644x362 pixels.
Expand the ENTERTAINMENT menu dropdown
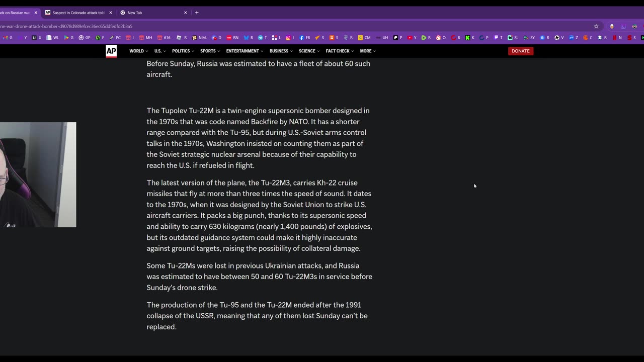click(x=244, y=51)
